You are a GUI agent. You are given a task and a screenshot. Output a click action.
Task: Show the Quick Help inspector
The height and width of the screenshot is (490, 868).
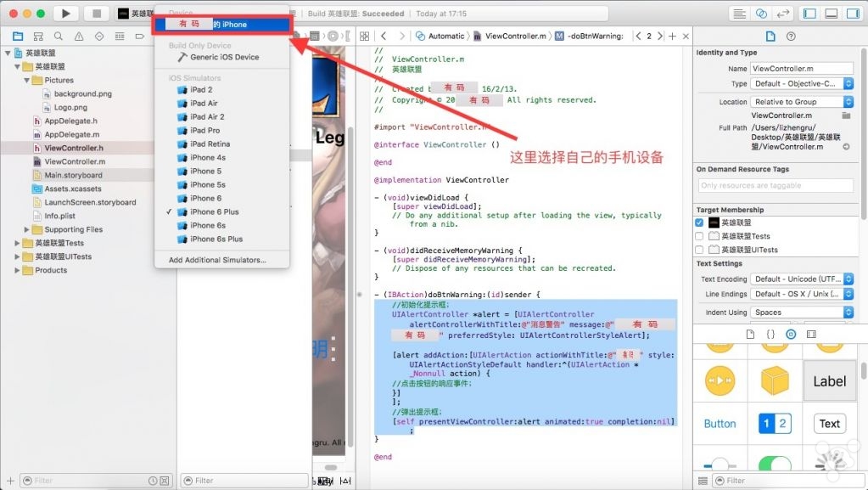point(791,37)
